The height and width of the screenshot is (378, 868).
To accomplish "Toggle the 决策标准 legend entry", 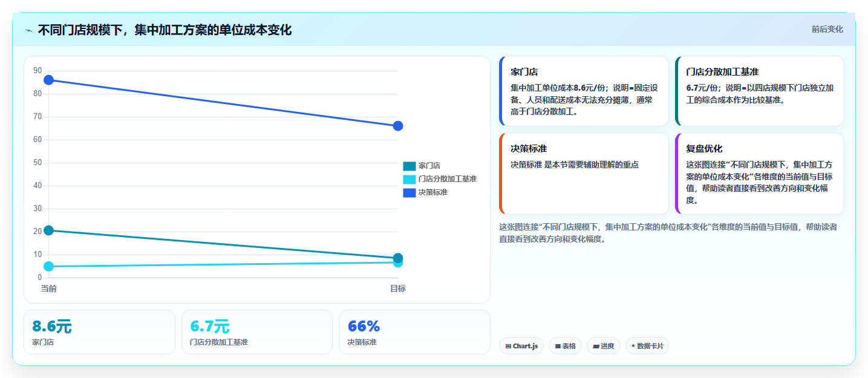I will click(425, 192).
